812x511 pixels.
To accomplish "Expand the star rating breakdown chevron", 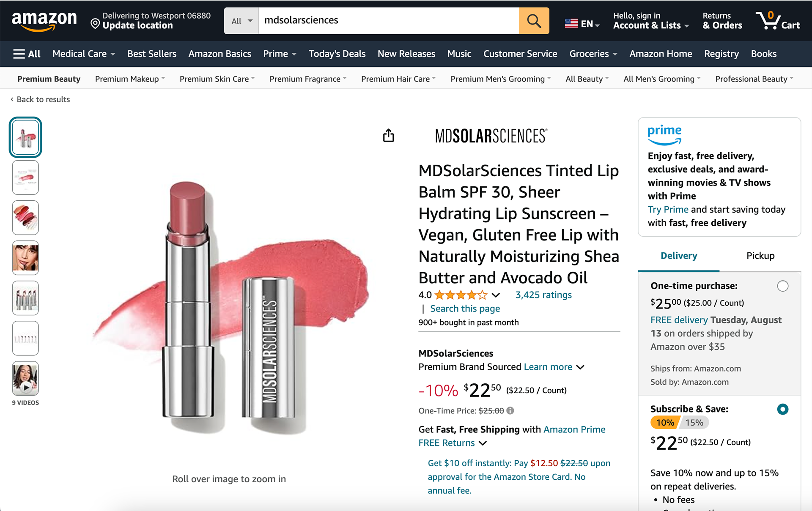I will tap(496, 295).
